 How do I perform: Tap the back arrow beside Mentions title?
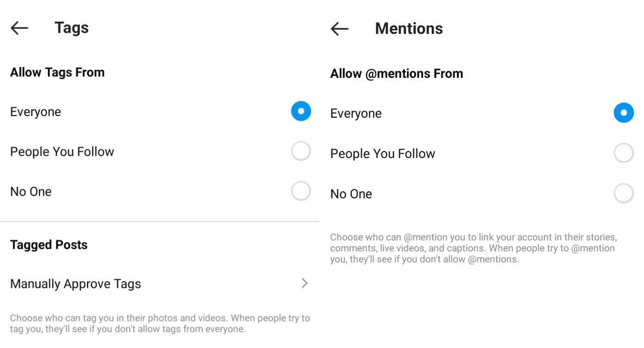click(x=340, y=29)
